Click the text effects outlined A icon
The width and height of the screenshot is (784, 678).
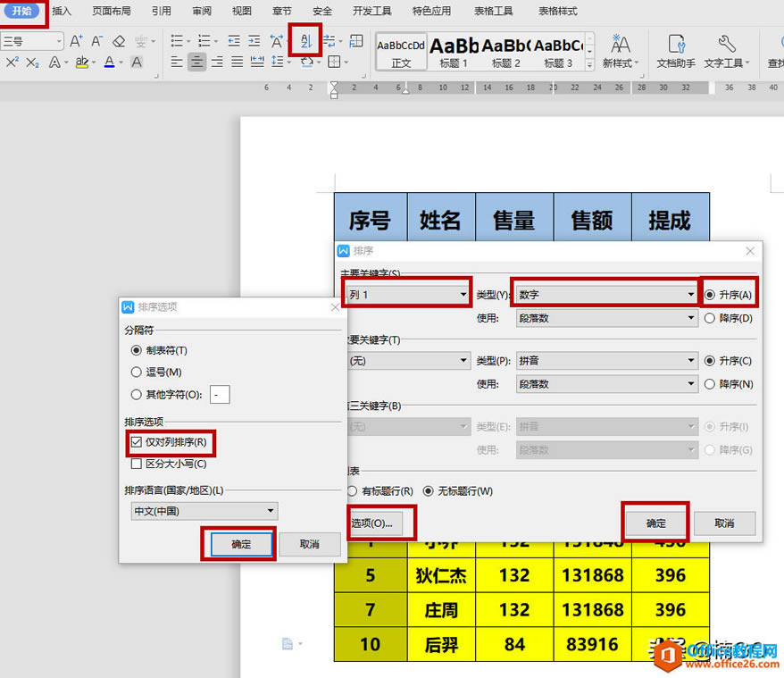click(x=54, y=62)
